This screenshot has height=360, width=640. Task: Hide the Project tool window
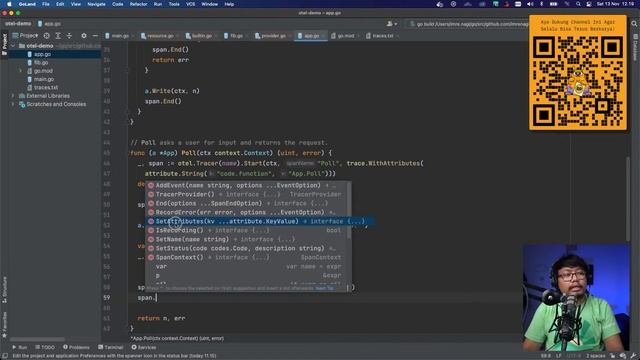(x=95, y=36)
